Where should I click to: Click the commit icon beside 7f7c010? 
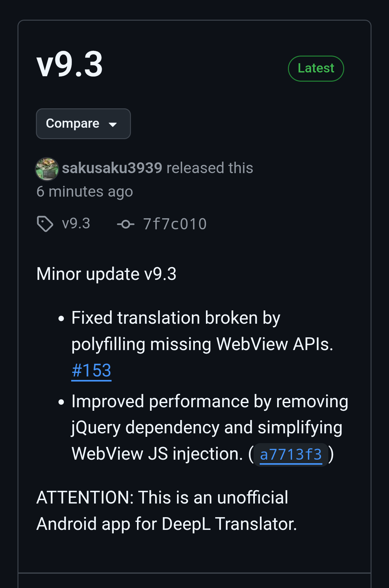[126, 224]
